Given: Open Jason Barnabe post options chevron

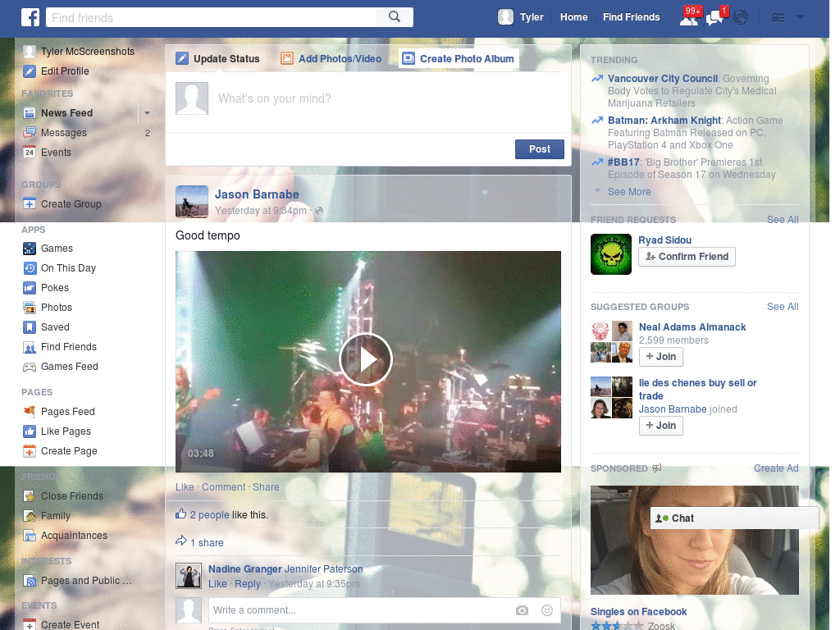Looking at the screenshot, I should click(x=558, y=190).
